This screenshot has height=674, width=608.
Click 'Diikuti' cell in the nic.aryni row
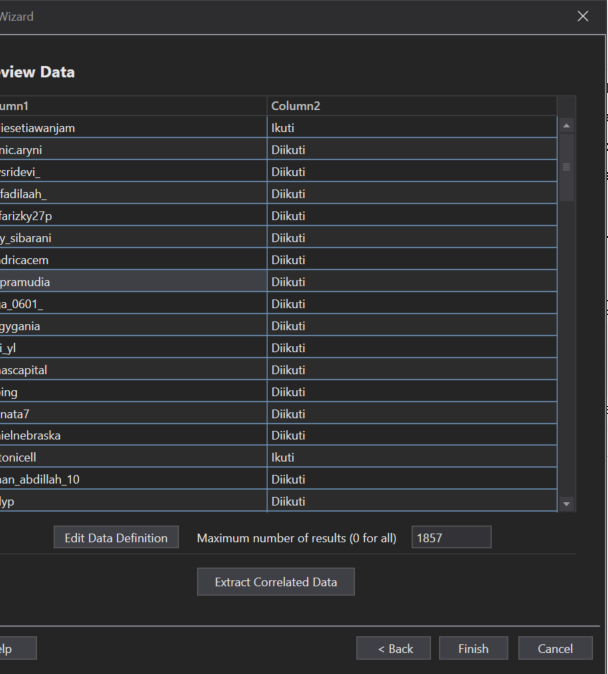tap(412, 150)
